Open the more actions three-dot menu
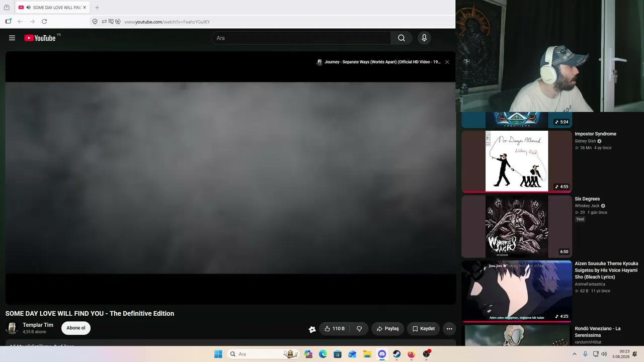644x362 pixels. point(449,329)
